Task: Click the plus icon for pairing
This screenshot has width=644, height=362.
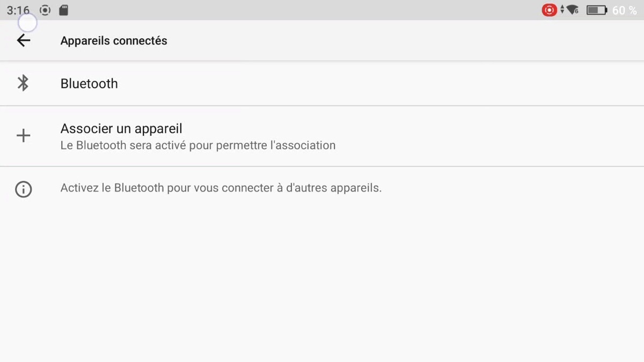Action: pyautogui.click(x=23, y=136)
